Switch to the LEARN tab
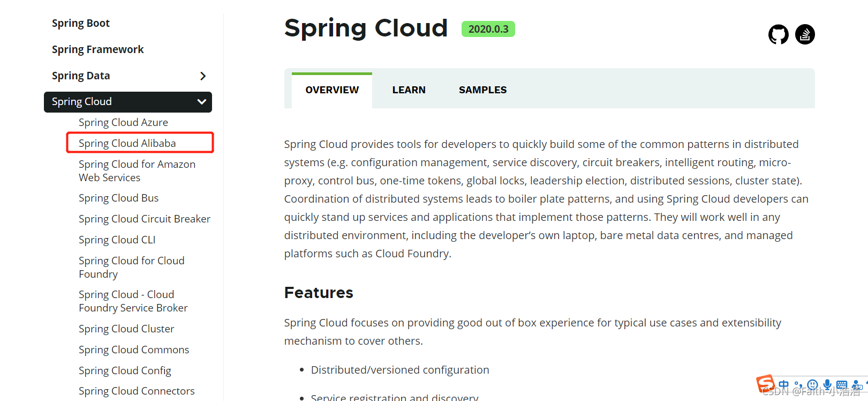This screenshot has width=868, height=401. [409, 90]
